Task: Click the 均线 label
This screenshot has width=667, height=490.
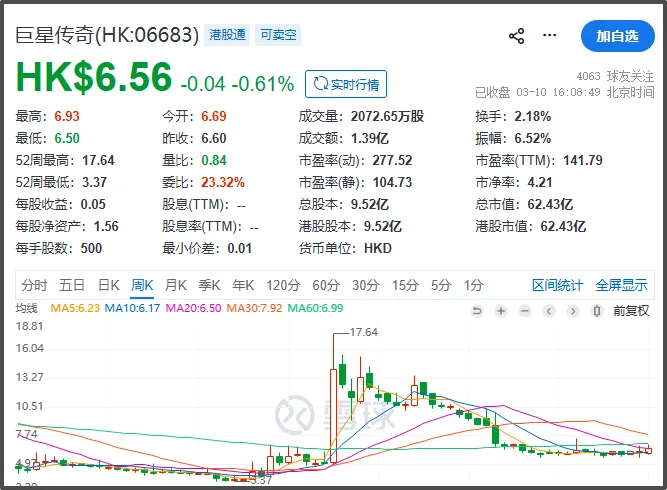Action: pyautogui.click(x=26, y=308)
